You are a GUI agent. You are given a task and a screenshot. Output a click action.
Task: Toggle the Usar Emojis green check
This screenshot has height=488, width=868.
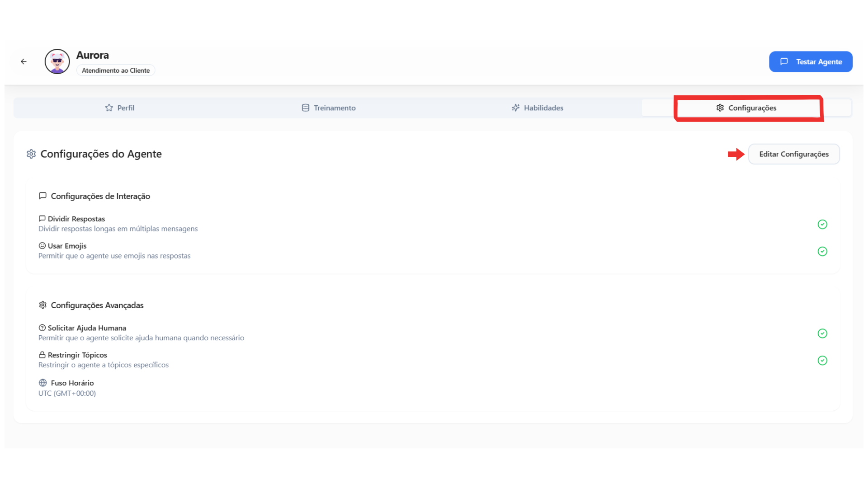click(822, 252)
